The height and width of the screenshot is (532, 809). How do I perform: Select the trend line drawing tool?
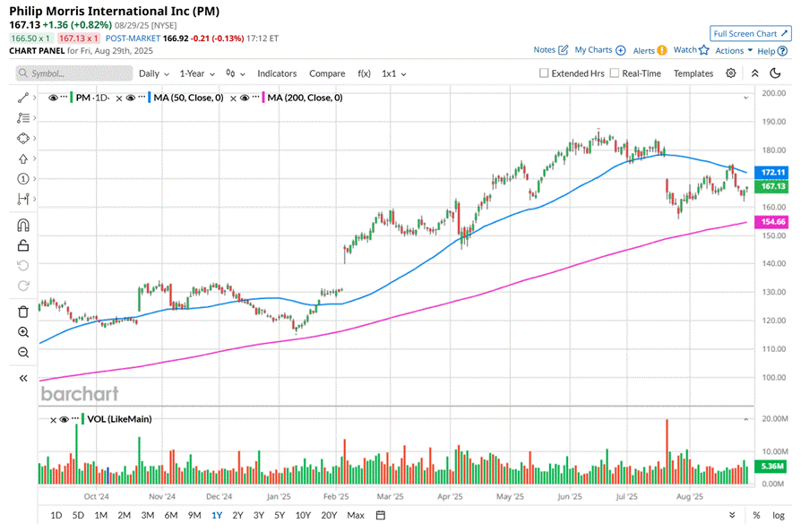22,98
